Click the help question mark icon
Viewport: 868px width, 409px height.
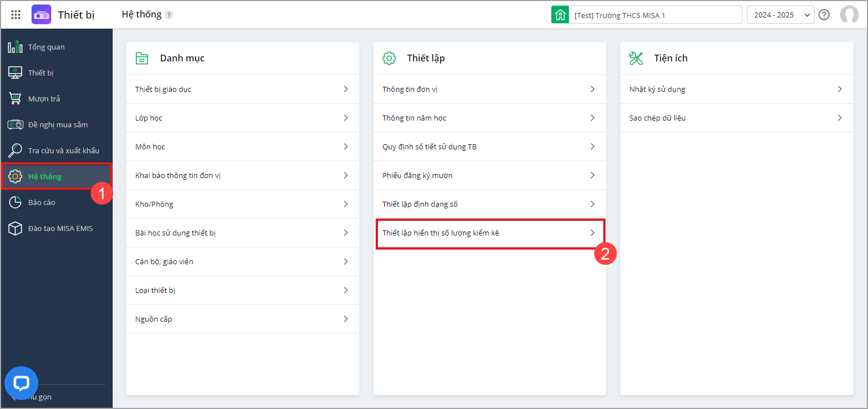tap(824, 15)
